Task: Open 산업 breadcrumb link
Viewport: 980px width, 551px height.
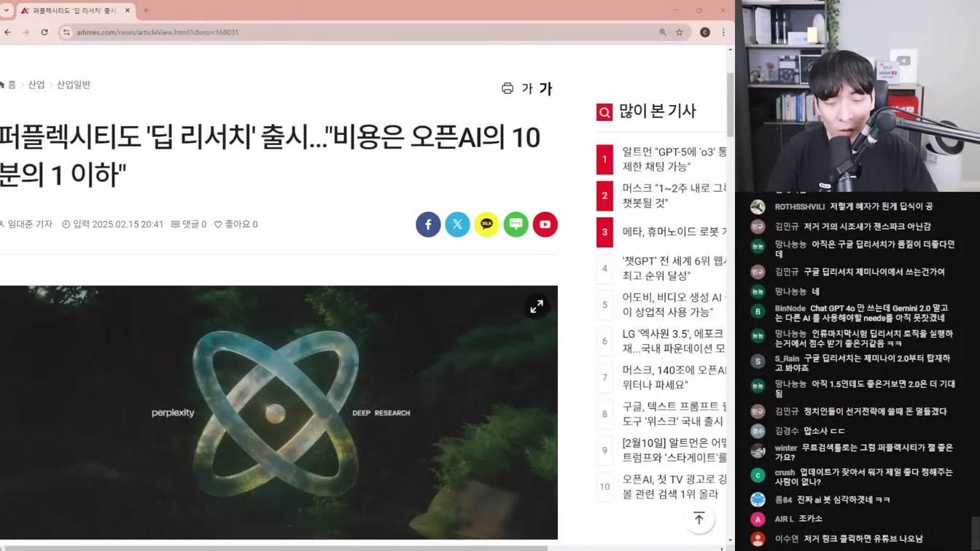Action: coord(36,85)
